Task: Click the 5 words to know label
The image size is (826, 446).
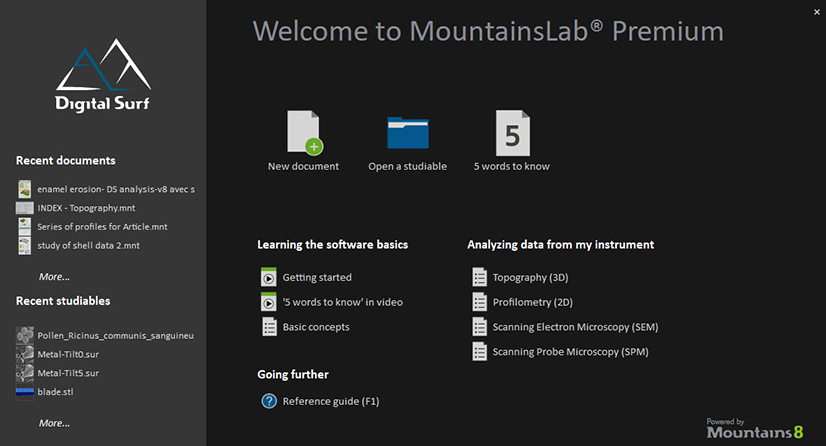Action: [512, 166]
